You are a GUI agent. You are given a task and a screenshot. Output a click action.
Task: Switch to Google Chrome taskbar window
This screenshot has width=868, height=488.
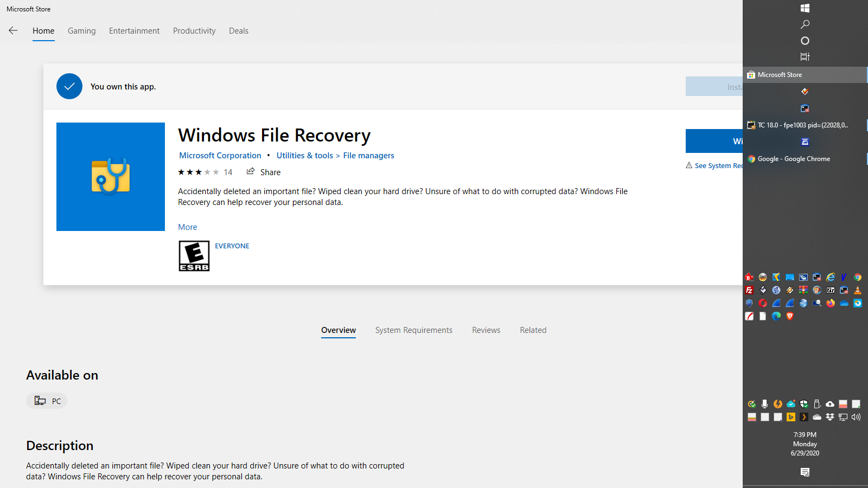tap(805, 159)
